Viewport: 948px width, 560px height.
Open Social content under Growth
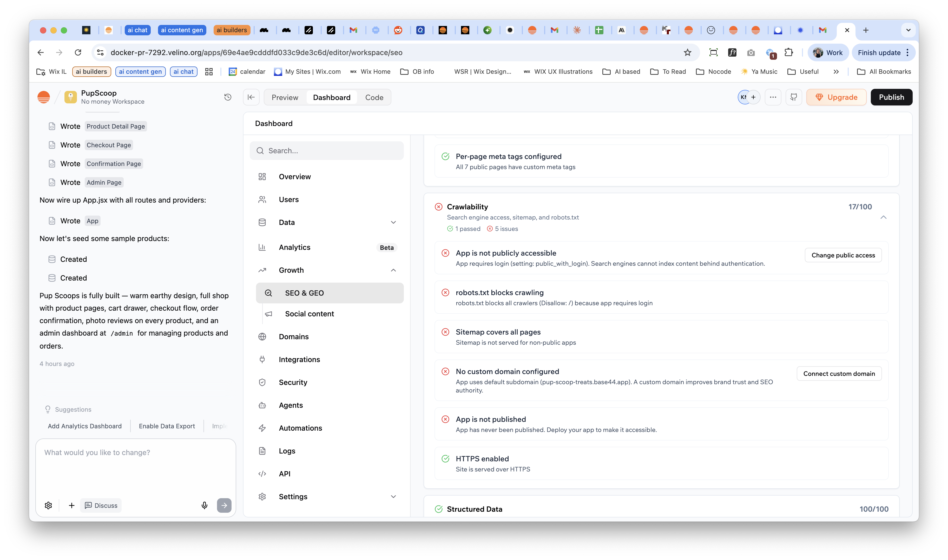(x=330, y=314)
